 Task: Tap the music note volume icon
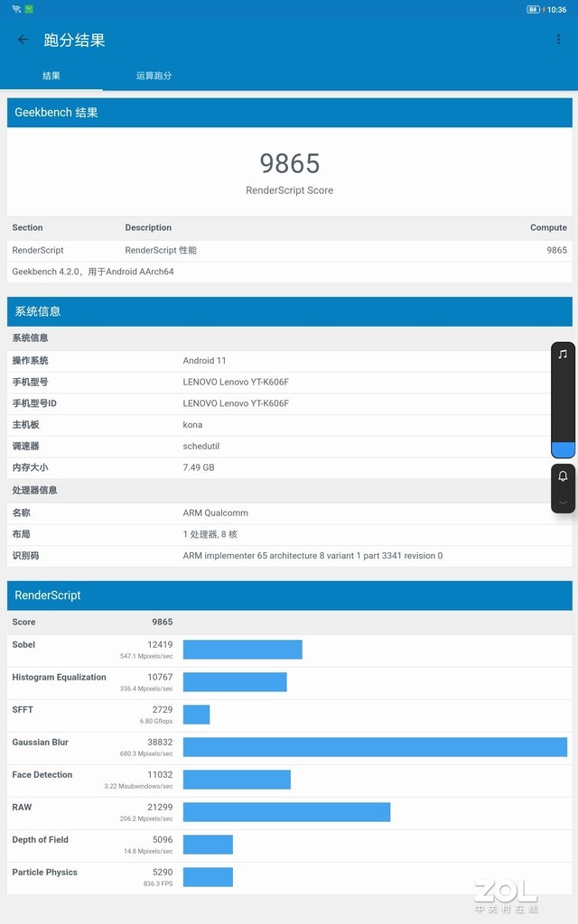563,354
